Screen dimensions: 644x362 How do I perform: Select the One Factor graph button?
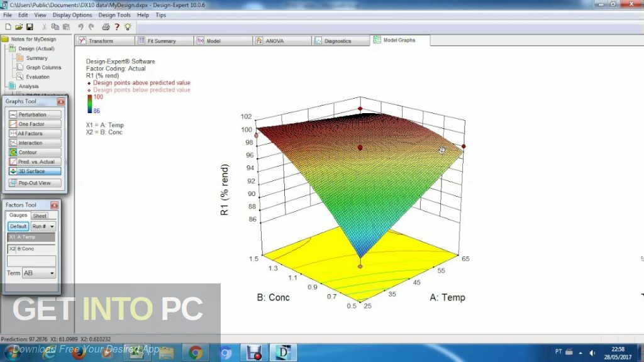35,124
